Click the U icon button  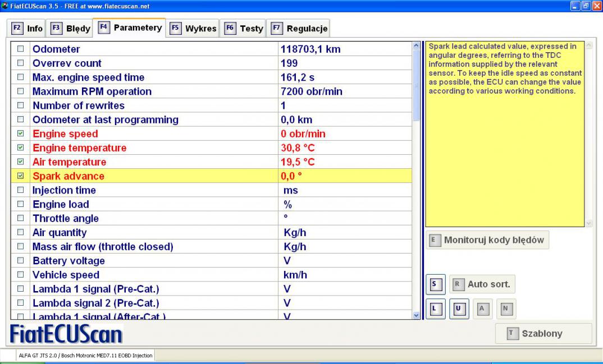(x=459, y=308)
